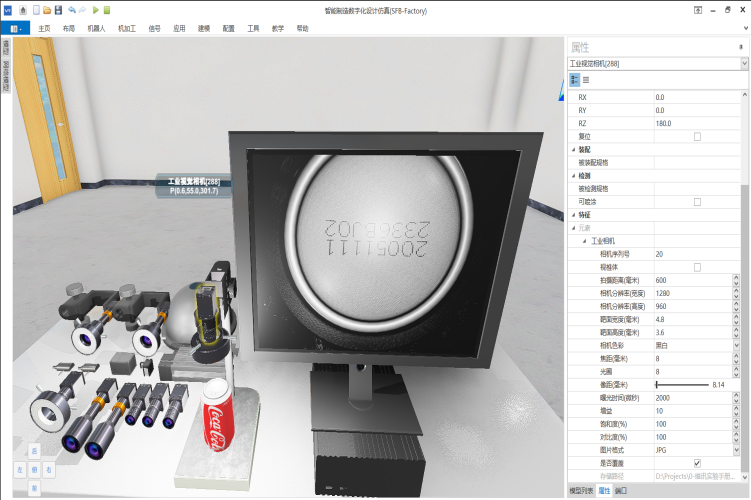Edit the RZ value field 180.0
Screen dimensions: 751x500
tap(697, 123)
